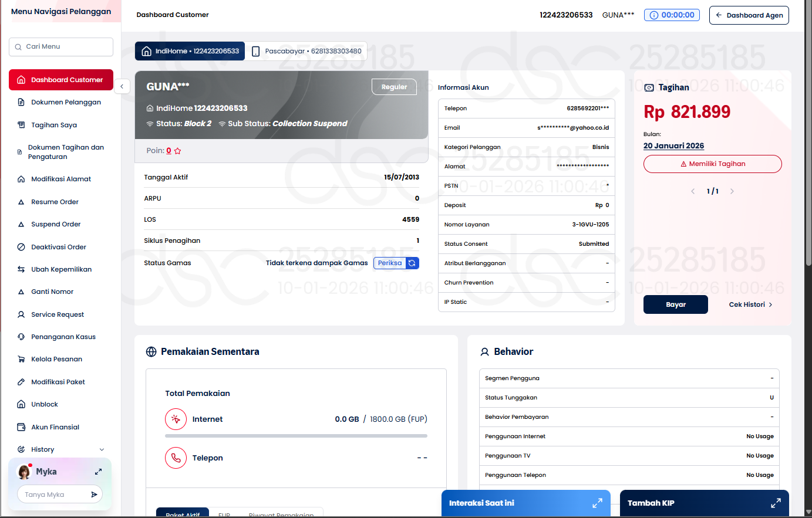Image resolution: width=812 pixels, height=518 pixels.
Task: Expand the Myka chat widget
Action: pos(98,472)
